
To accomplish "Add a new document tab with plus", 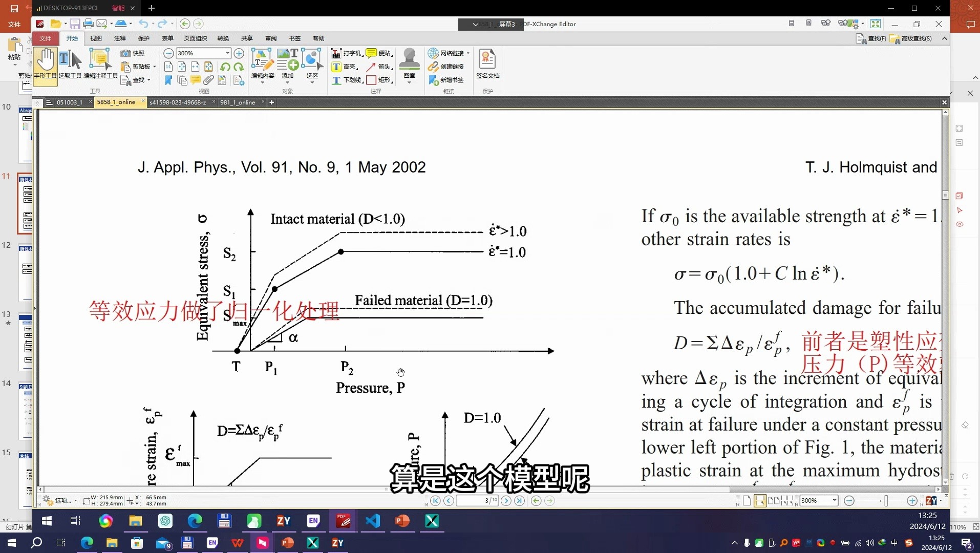I will [x=272, y=102].
